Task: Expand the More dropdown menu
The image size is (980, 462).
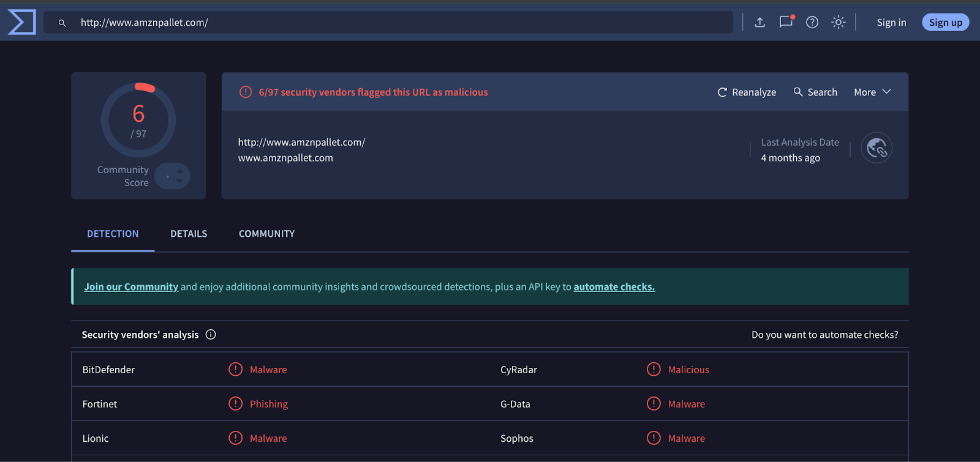Action: (872, 92)
